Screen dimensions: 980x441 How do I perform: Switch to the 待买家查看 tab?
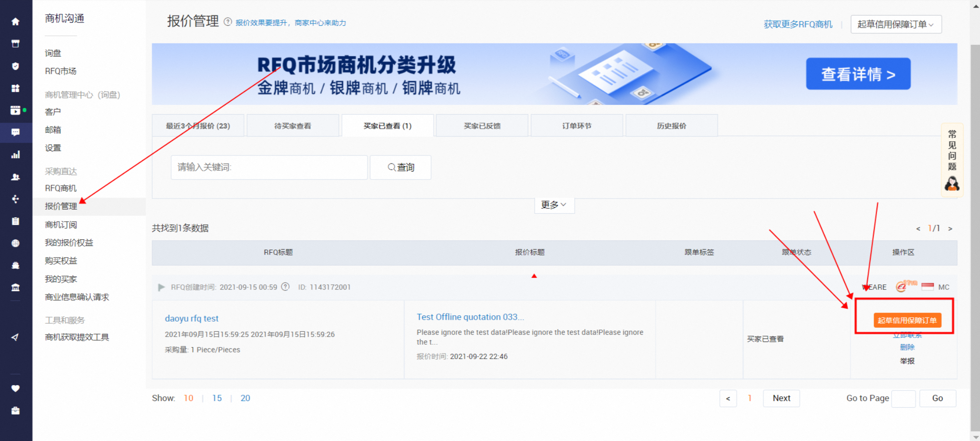point(293,125)
